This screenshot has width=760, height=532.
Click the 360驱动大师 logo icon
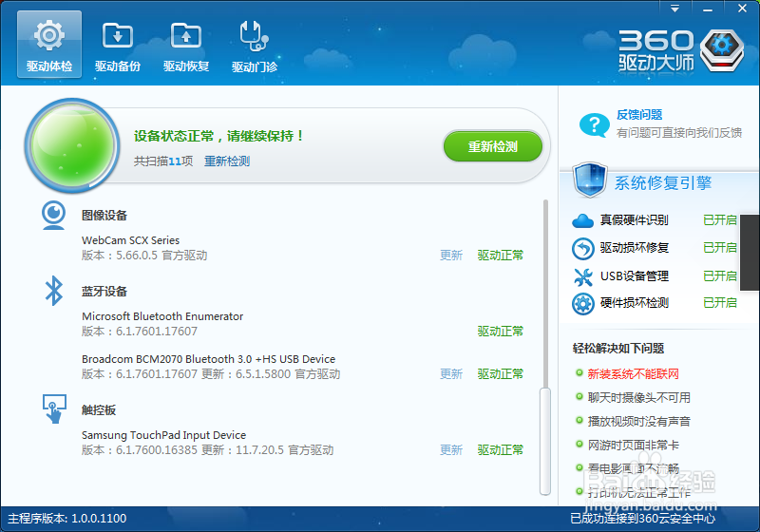pyautogui.click(x=722, y=50)
